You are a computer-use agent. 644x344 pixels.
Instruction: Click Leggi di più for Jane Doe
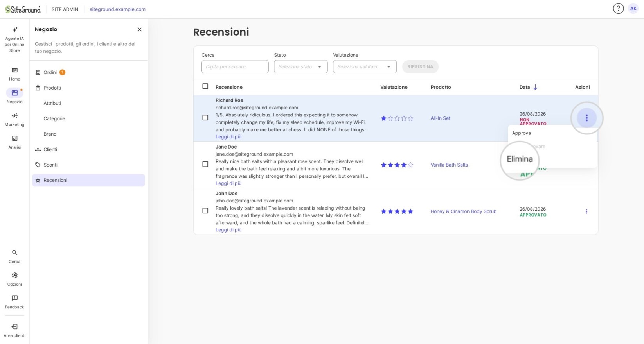(x=228, y=183)
